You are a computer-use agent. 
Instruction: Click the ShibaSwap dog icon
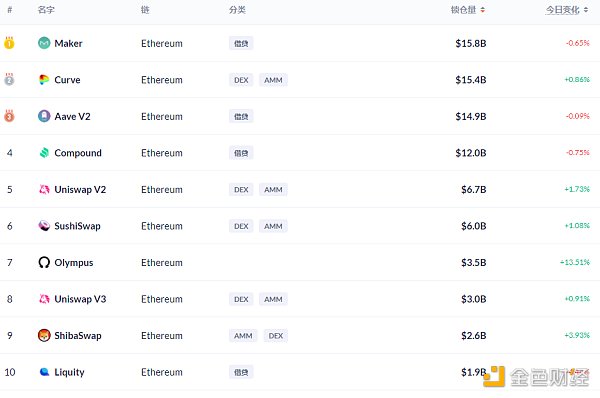point(44,335)
